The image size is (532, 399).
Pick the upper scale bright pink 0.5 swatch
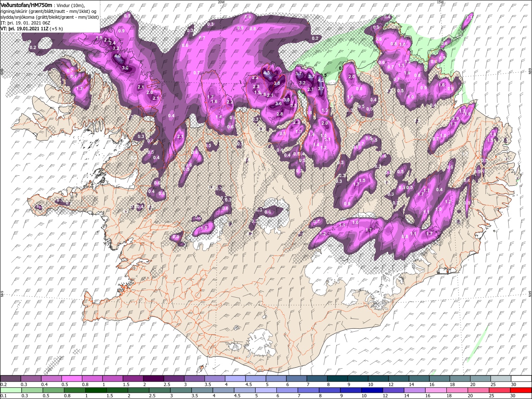[72, 379]
